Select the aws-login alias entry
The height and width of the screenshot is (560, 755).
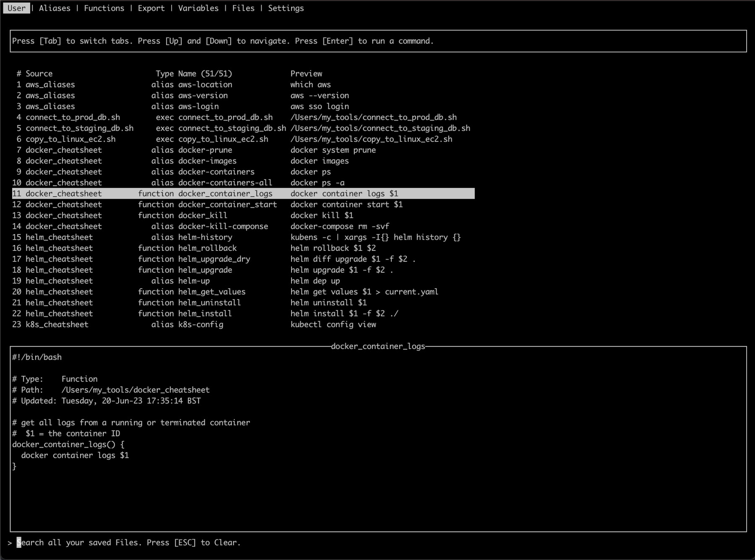point(198,107)
